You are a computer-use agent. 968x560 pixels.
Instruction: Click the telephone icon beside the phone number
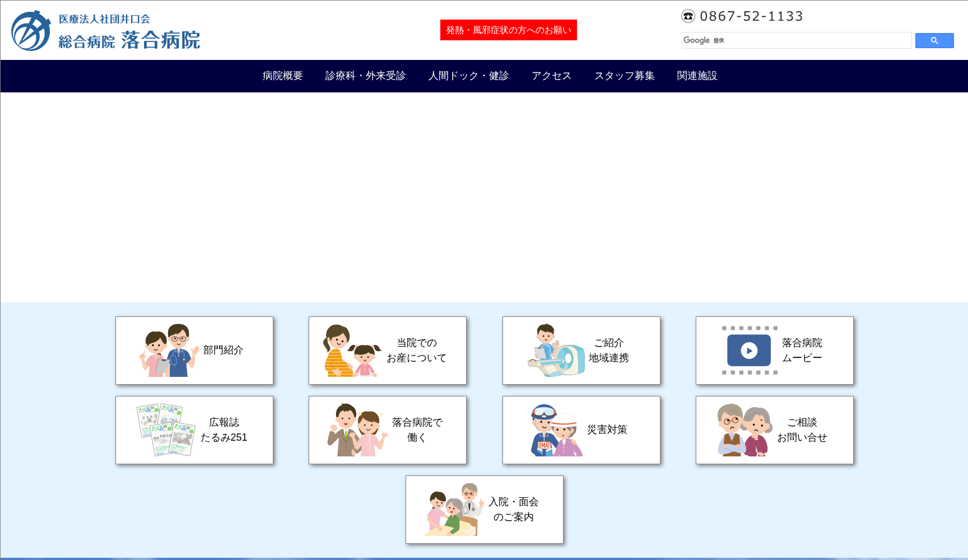[688, 16]
